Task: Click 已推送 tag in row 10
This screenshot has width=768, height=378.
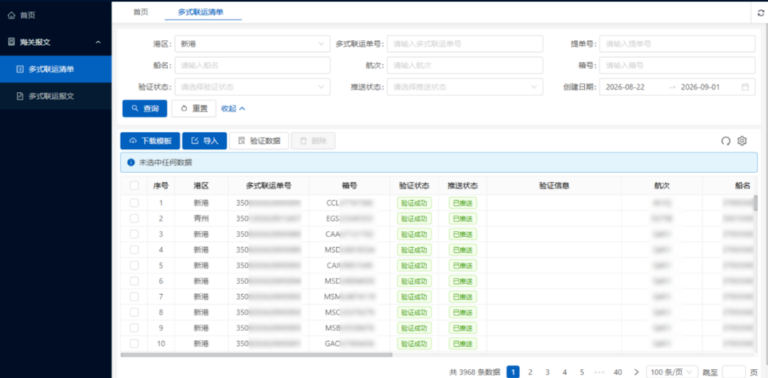Action: (462, 343)
